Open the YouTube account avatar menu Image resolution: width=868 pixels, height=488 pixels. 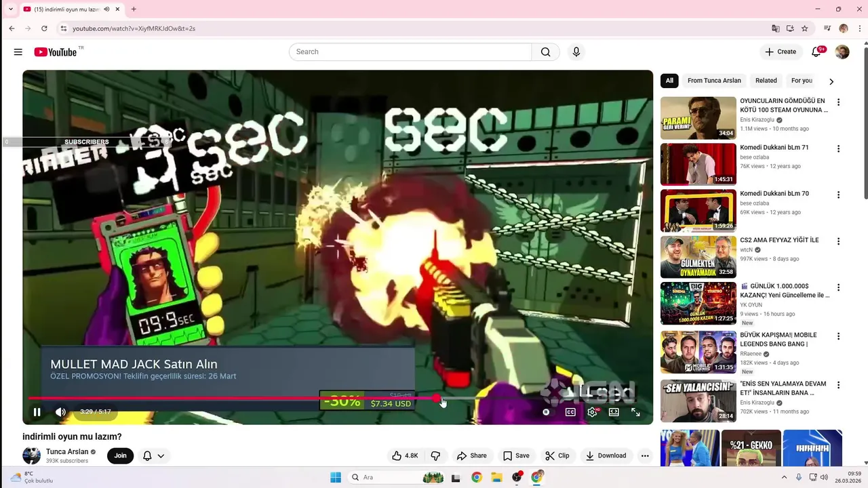pyautogui.click(x=842, y=52)
